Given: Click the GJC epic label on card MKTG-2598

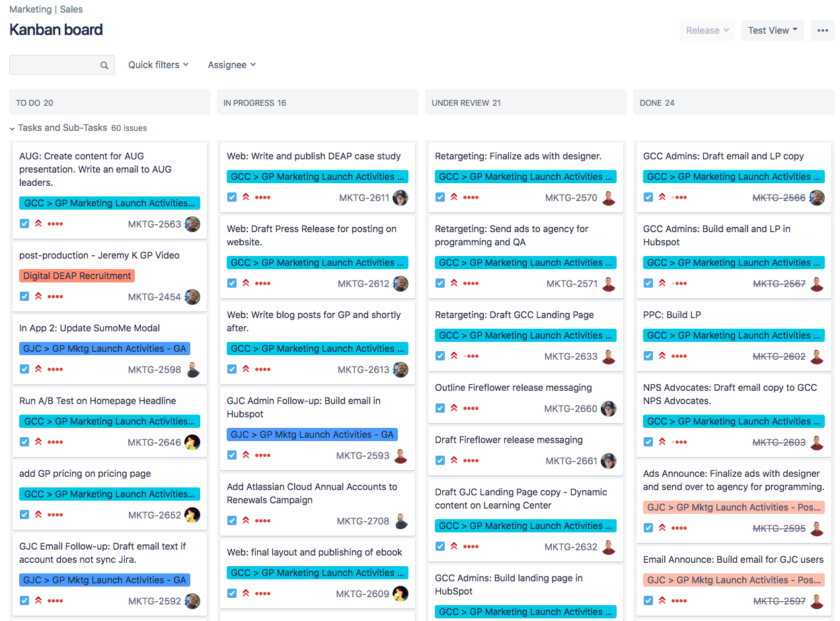Looking at the screenshot, I should pyautogui.click(x=104, y=348).
